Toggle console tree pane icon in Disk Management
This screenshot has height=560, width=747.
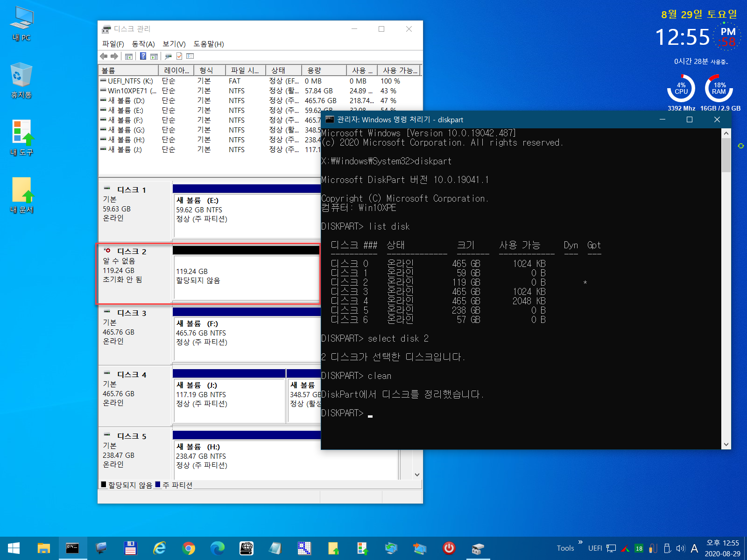click(129, 56)
